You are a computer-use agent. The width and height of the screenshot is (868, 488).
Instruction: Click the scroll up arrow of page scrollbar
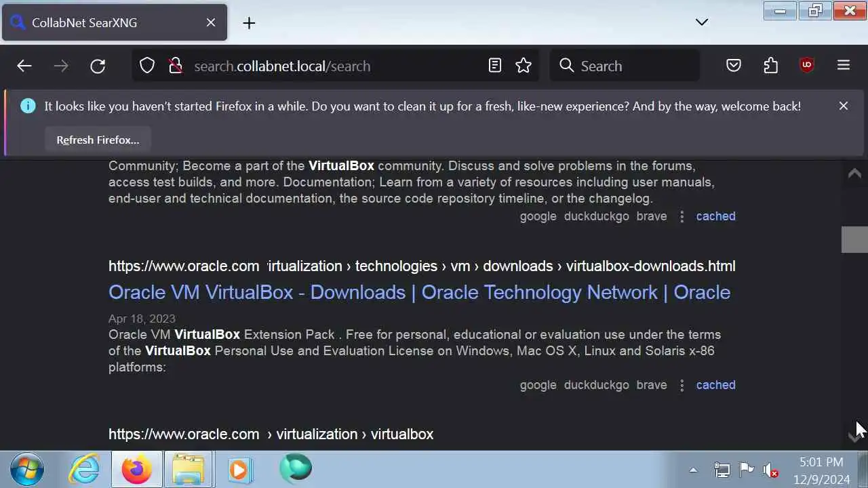854,174
